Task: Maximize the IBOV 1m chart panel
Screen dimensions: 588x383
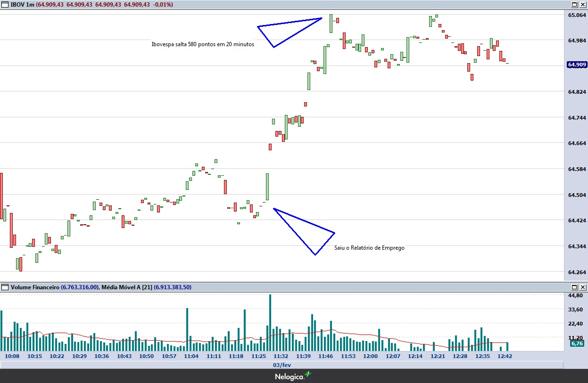Action: pyautogui.click(x=574, y=5)
